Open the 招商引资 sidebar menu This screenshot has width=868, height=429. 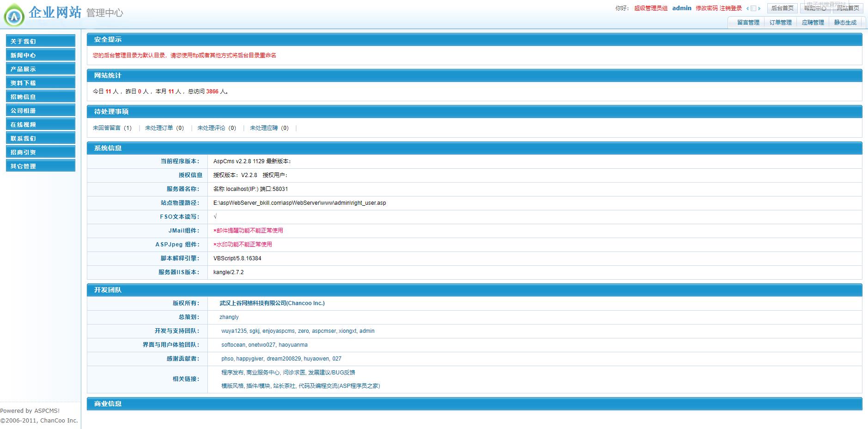[41, 152]
